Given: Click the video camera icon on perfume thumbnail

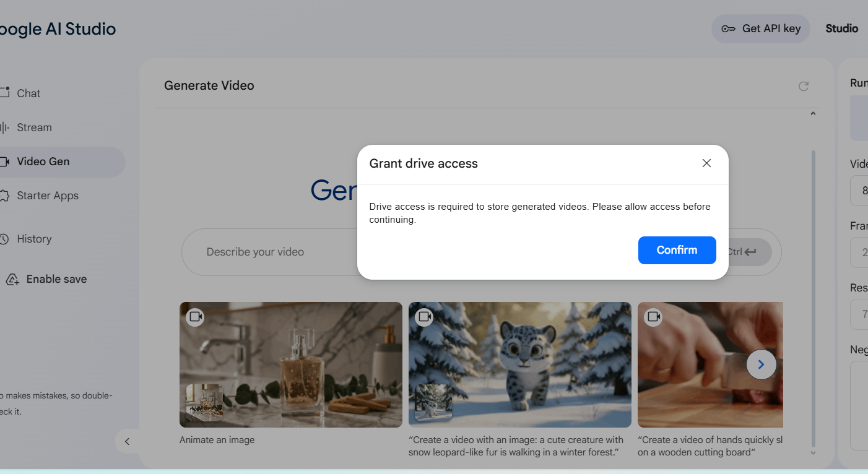Looking at the screenshot, I should click(x=195, y=317).
